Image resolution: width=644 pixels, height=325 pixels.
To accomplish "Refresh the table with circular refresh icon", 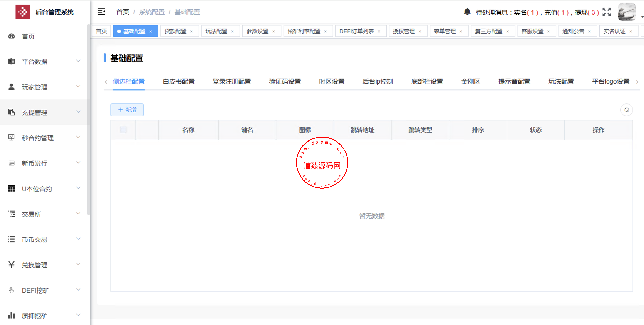I will tap(626, 110).
